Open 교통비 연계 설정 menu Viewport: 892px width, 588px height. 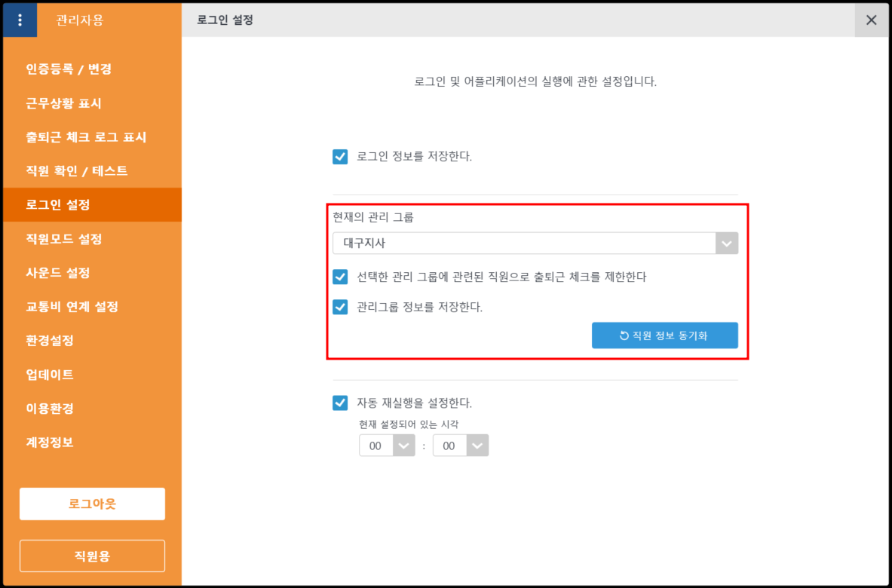point(72,307)
